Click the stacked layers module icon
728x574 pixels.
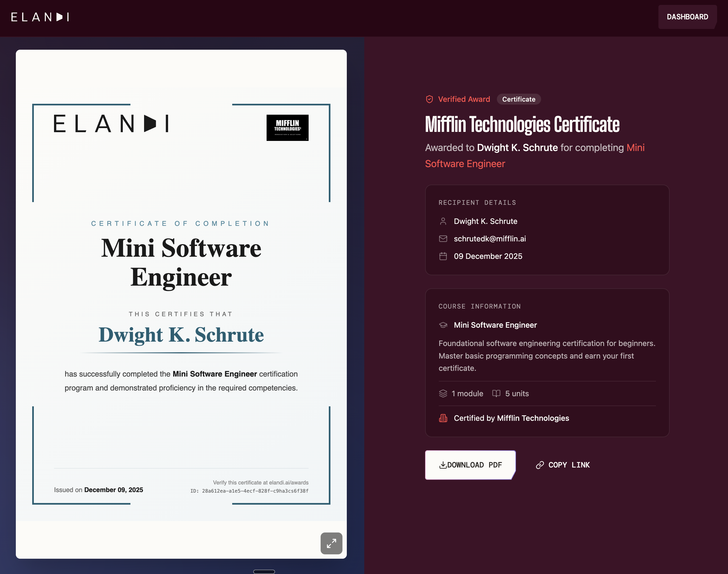(x=443, y=393)
